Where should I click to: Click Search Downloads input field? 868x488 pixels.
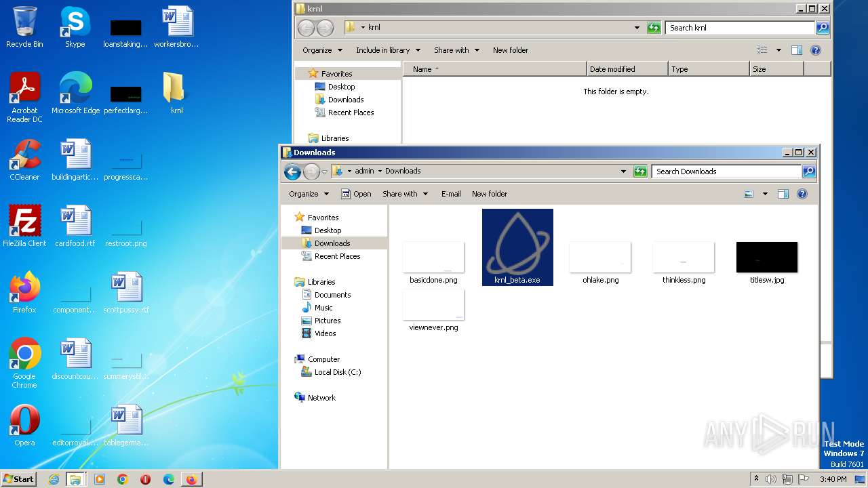pos(726,171)
